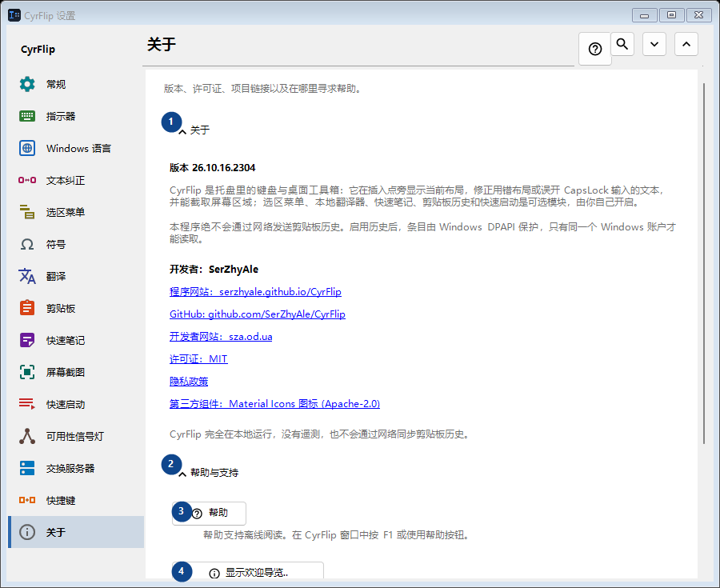Open search with the magnifier icon
Viewport: 720px width, 588px height.
point(622,44)
